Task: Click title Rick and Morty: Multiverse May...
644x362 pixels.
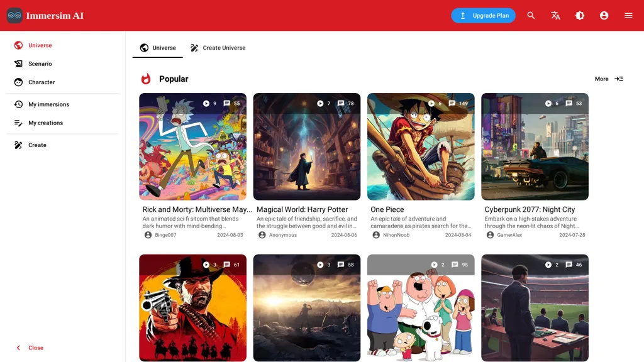Action: pos(197,209)
